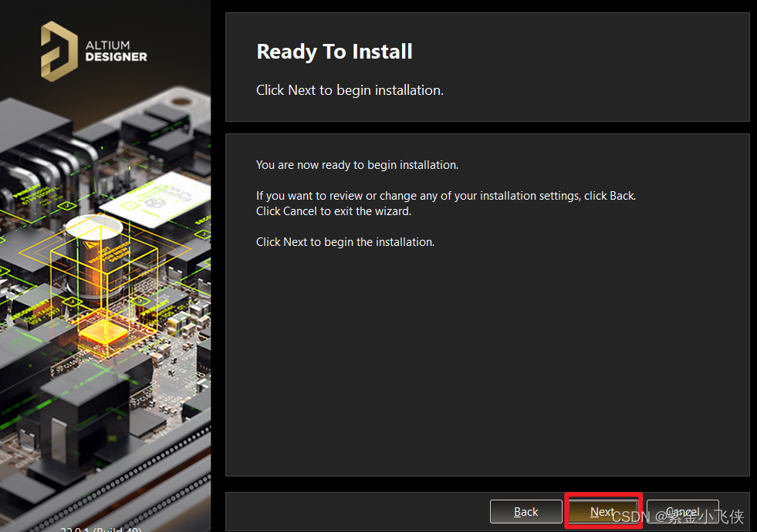Click 'Click Cancel to exit the wizard' text
Screen dimensions: 757x532
point(333,211)
